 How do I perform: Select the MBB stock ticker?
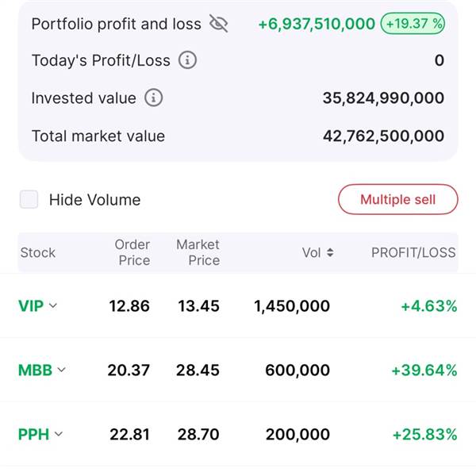35,370
